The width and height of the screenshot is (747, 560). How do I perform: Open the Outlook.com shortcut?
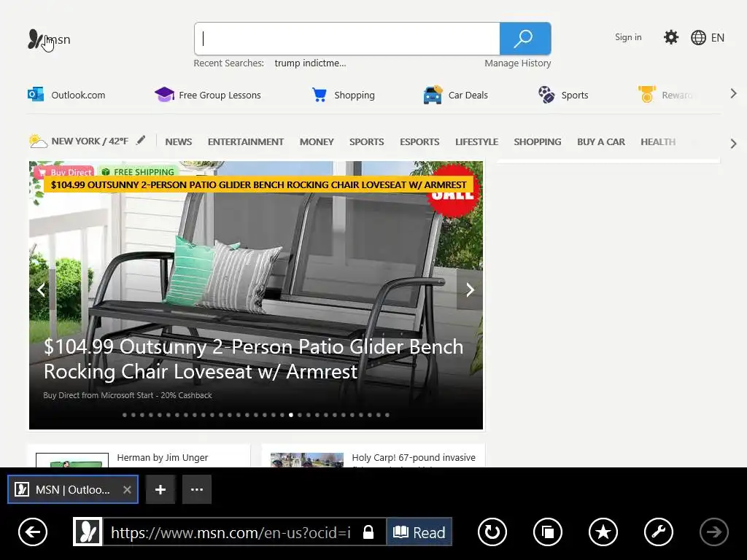tap(66, 95)
